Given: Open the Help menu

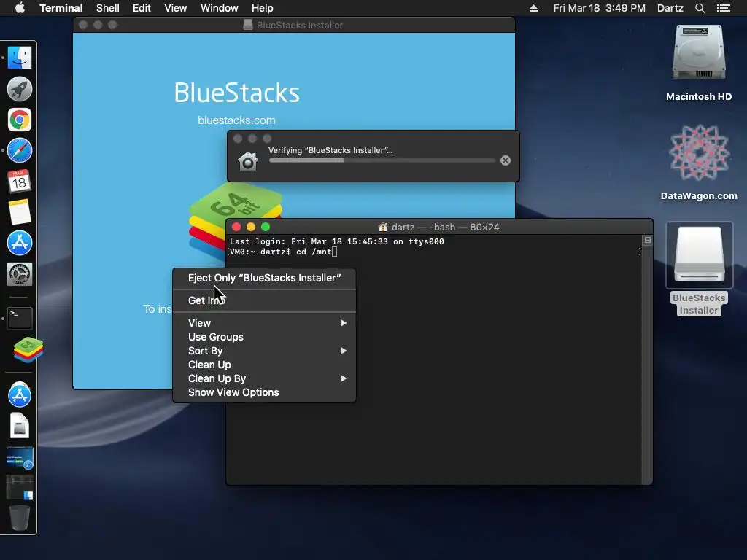Looking at the screenshot, I should point(263,8).
